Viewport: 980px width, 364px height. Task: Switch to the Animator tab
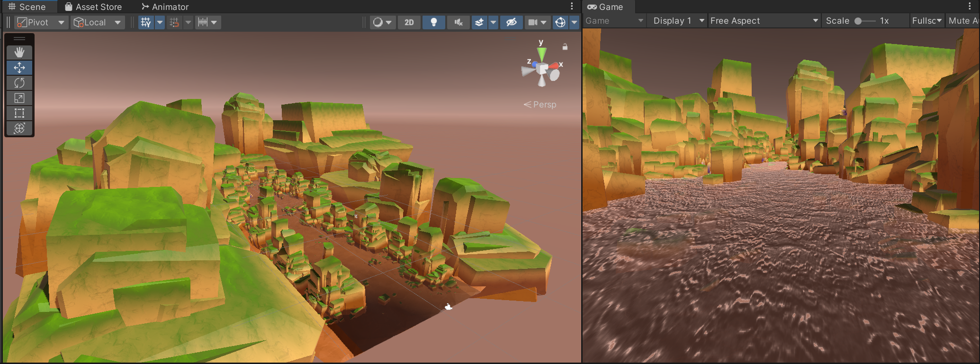165,7
